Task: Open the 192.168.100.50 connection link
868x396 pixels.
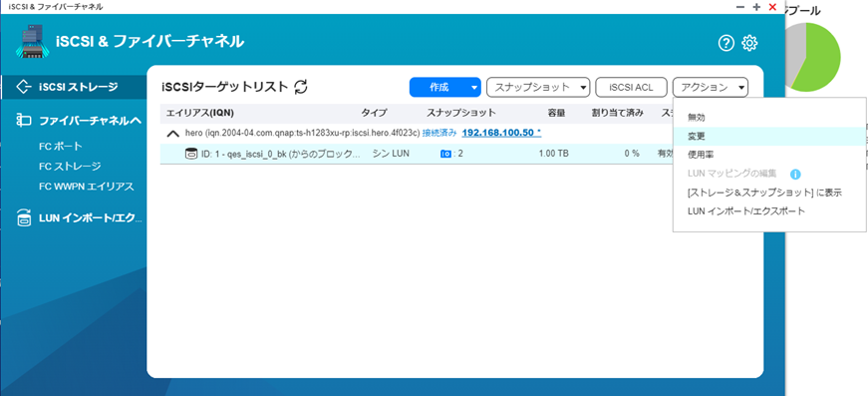Action: (501, 133)
